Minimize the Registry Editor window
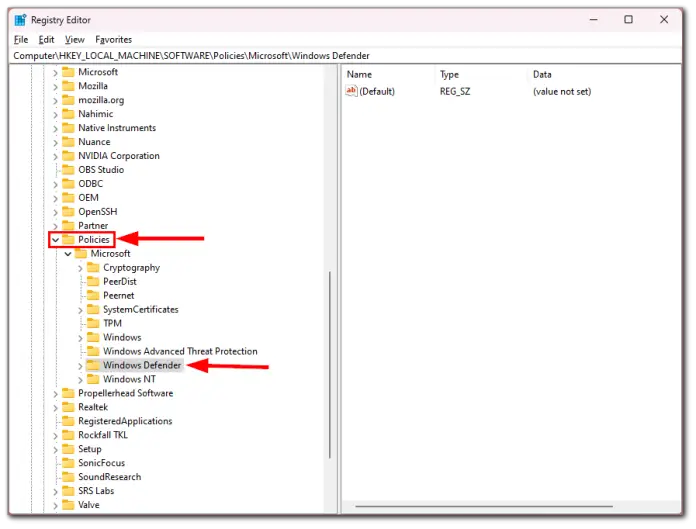The width and height of the screenshot is (696, 529). [x=593, y=20]
